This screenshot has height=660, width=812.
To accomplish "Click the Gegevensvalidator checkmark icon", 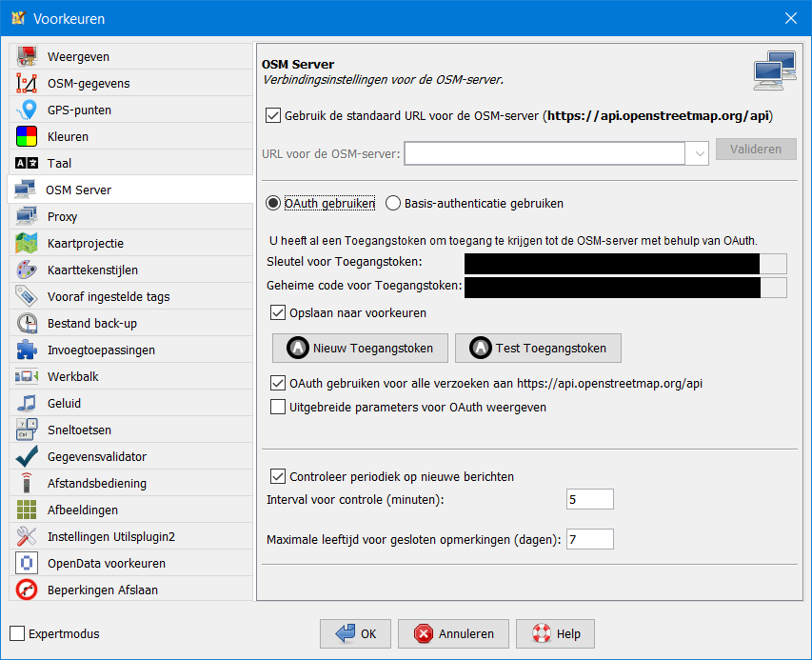I will coord(28,456).
